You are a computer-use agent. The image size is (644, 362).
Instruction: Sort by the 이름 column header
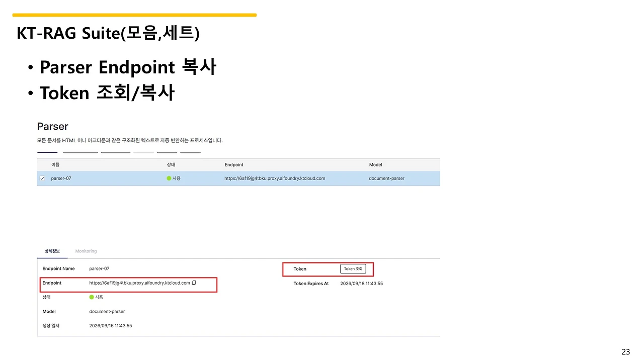(55, 165)
